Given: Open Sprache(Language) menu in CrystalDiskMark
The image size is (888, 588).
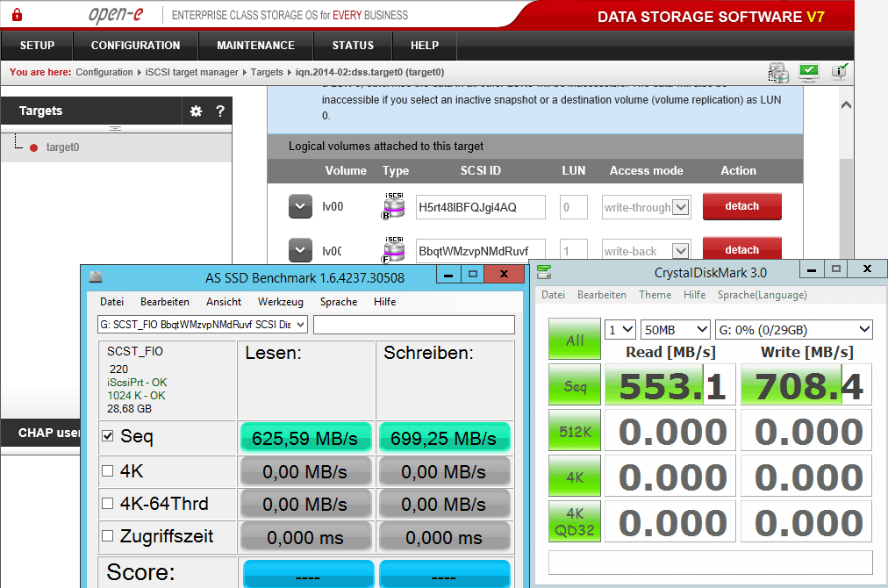Looking at the screenshot, I should [763, 295].
